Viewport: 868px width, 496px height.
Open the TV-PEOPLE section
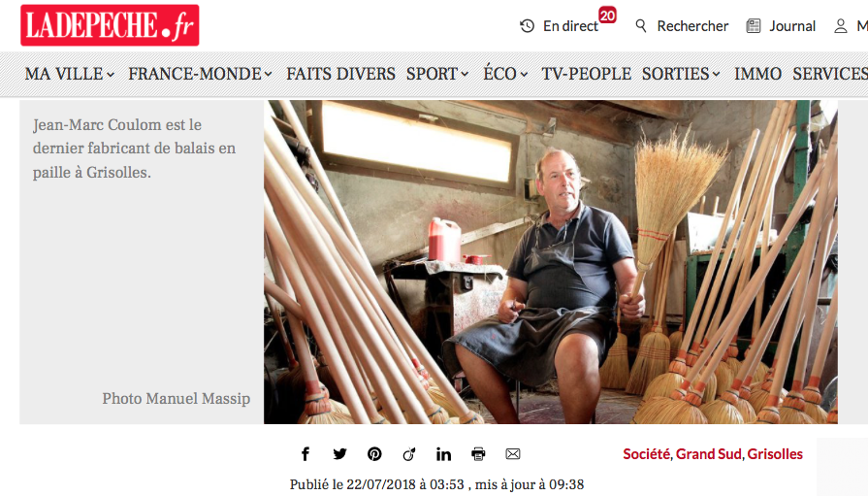586,74
